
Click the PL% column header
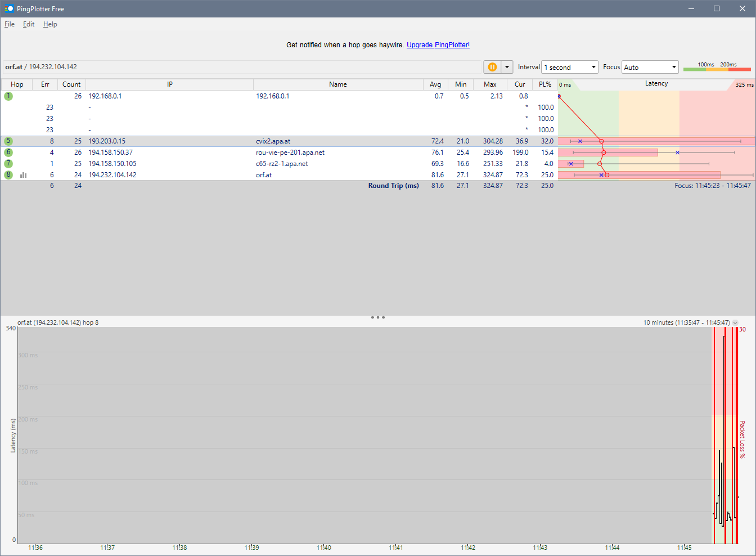[x=545, y=84]
